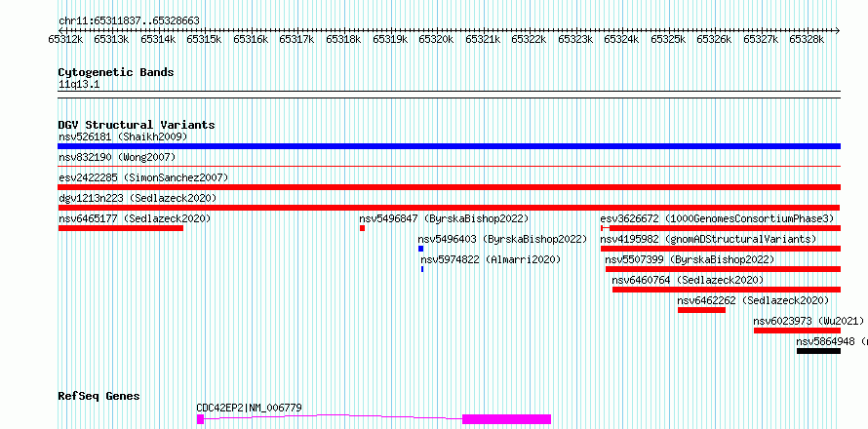Click the 65327k ruler tick label
Screen dimensions: 868x429
[x=761, y=39]
